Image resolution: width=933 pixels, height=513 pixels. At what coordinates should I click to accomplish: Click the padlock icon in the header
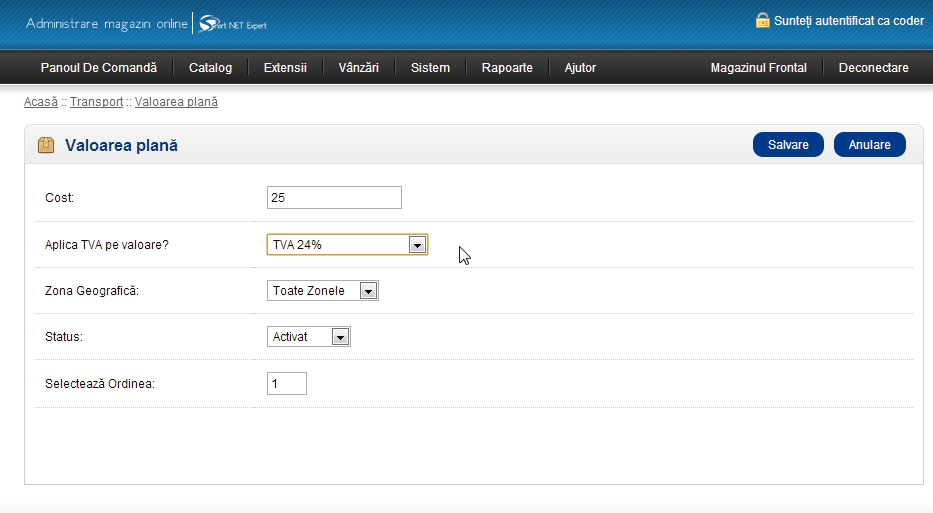click(763, 20)
